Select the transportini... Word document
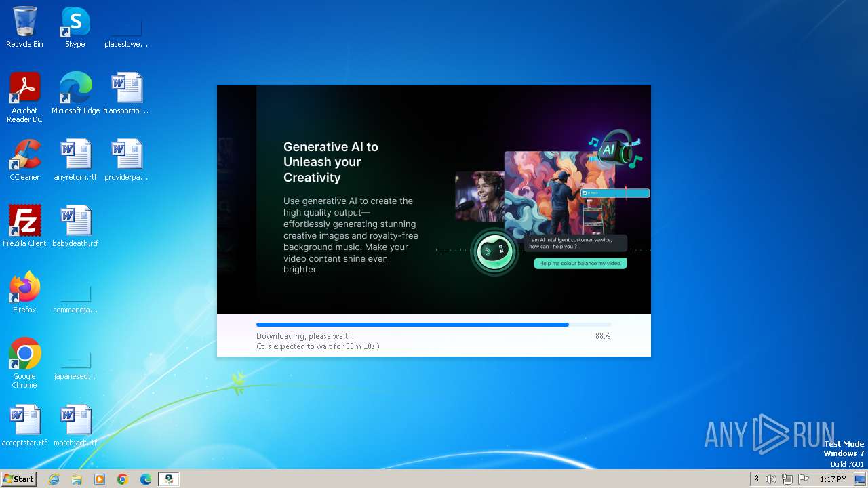This screenshot has height=488, width=868. point(126,94)
